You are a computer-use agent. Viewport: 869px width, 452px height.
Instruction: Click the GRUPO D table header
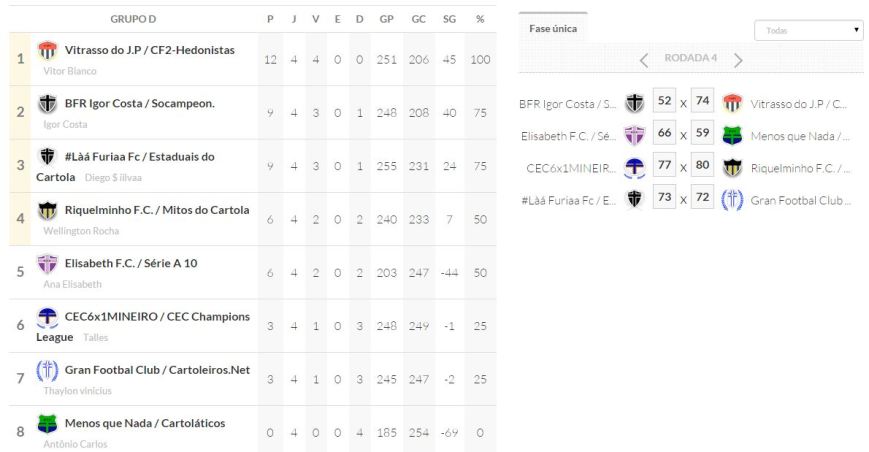pyautogui.click(x=133, y=20)
